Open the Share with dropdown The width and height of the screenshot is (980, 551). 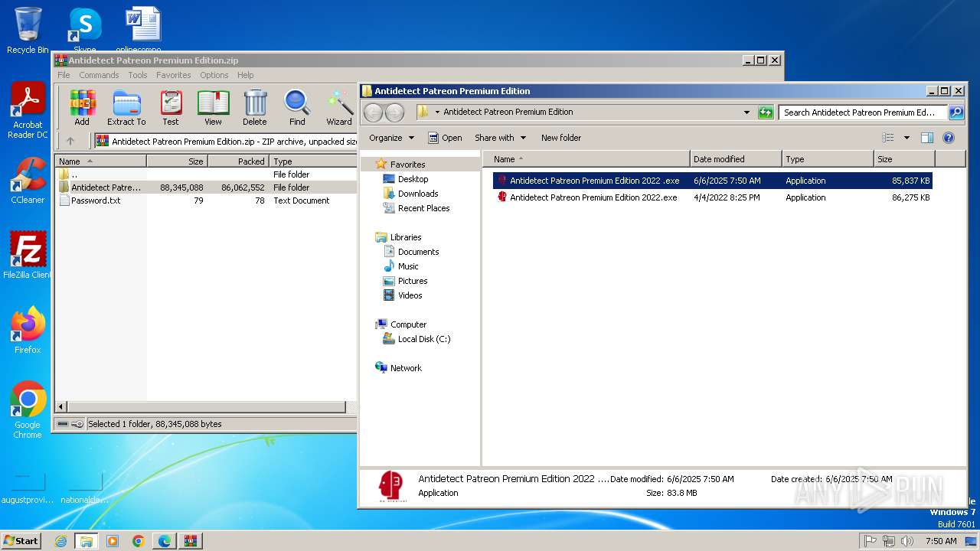(501, 138)
